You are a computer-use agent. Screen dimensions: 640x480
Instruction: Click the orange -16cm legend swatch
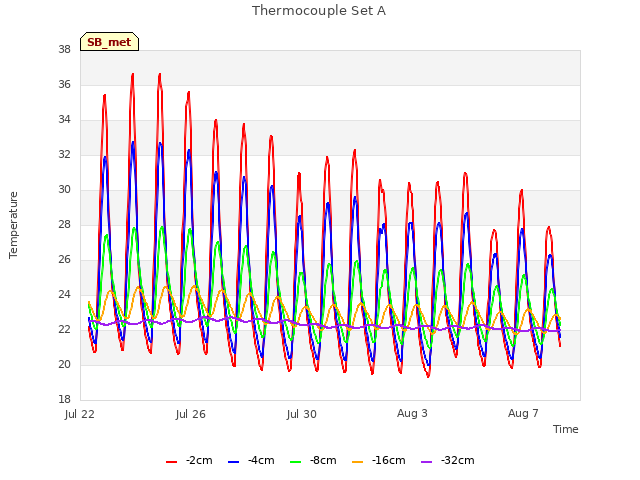[x=358, y=462]
